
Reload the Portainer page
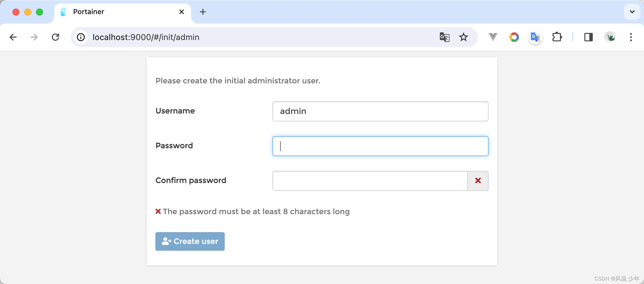(55, 37)
